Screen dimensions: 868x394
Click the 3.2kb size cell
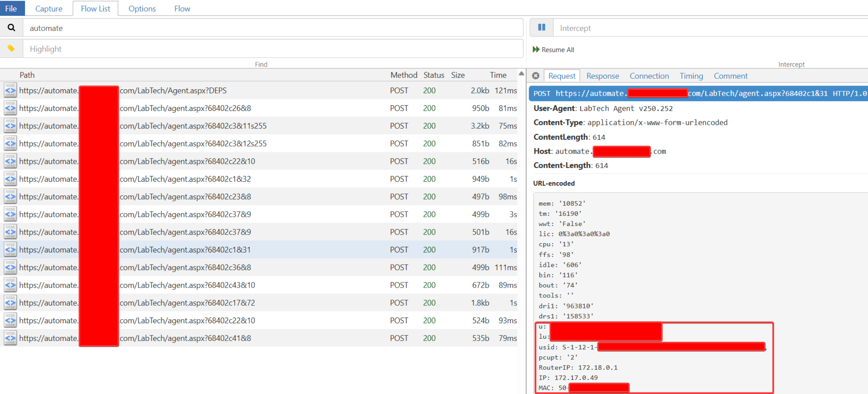coord(480,126)
